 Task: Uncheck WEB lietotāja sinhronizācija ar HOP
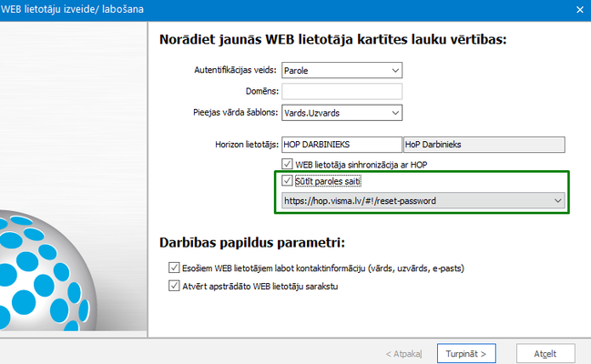[x=287, y=165]
